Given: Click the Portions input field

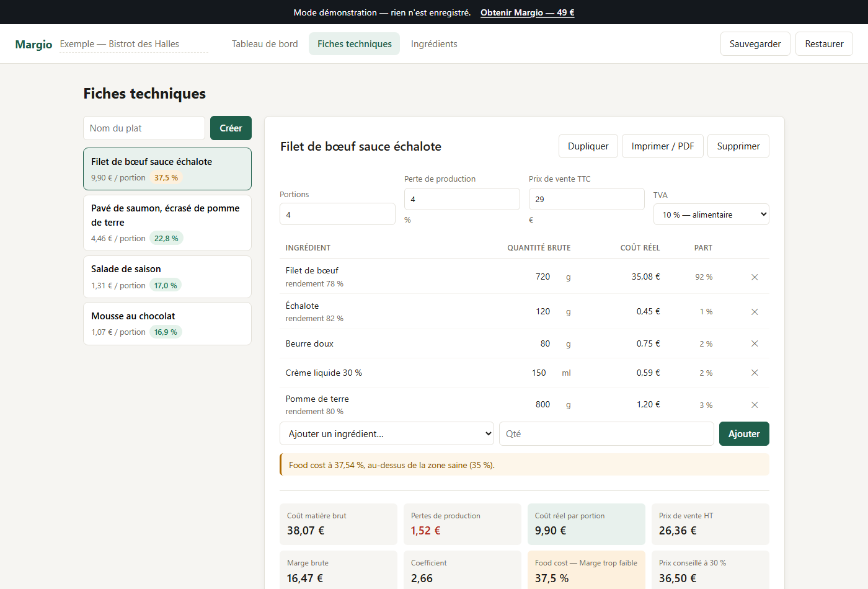Looking at the screenshot, I should [337, 214].
